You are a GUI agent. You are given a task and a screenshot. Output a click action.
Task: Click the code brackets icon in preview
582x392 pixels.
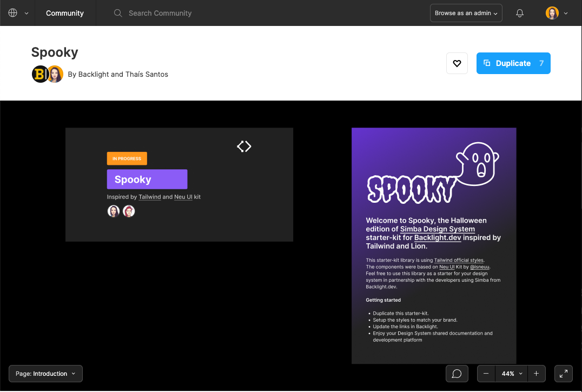[x=244, y=146]
